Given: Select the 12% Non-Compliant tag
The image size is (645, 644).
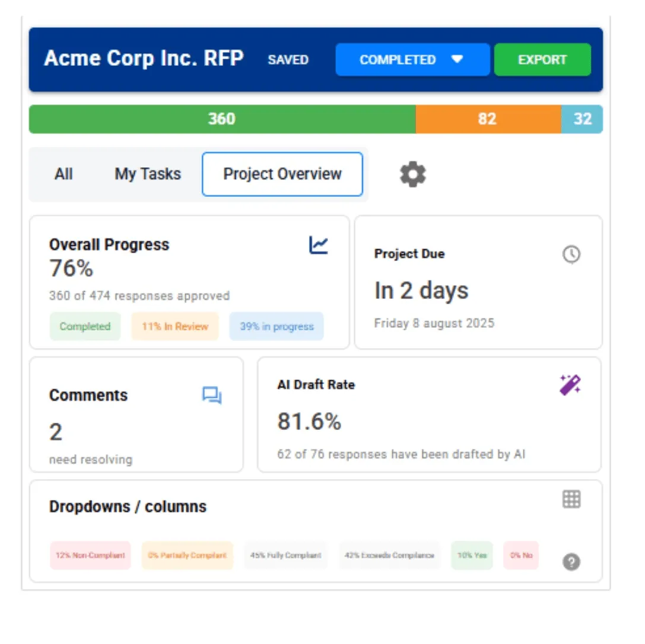Looking at the screenshot, I should coord(90,556).
